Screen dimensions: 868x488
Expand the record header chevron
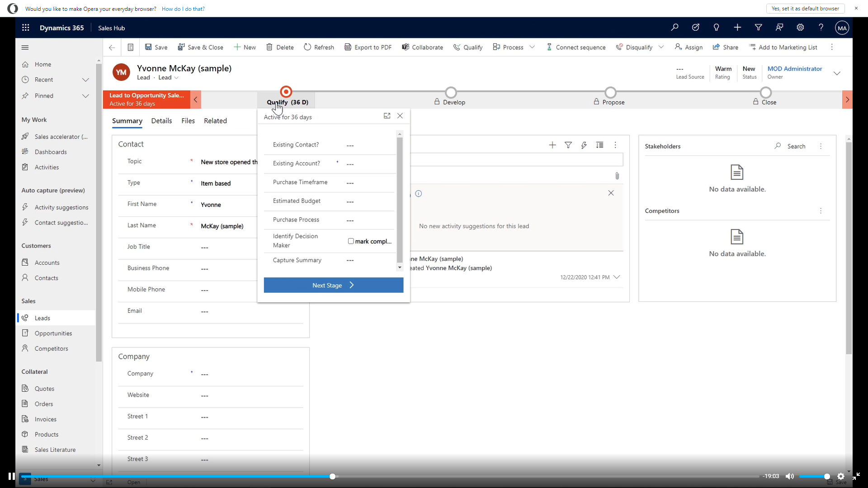837,73
